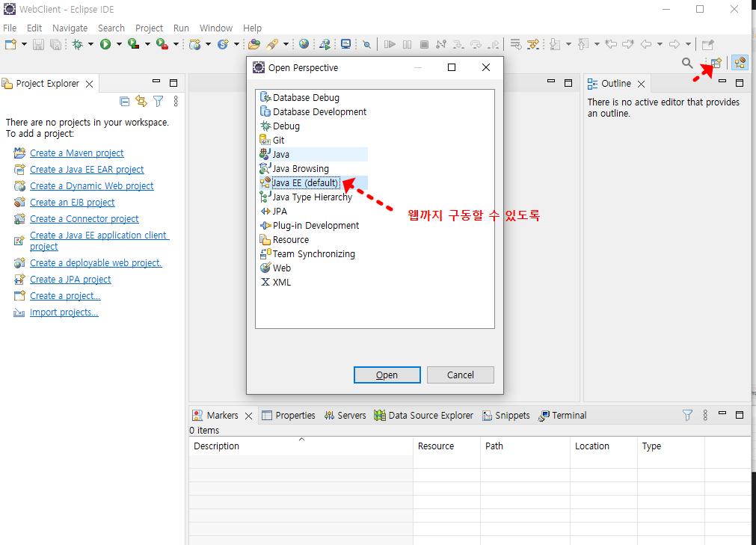Toggle the Java EE perspective button
756x545 pixels.
(740, 63)
